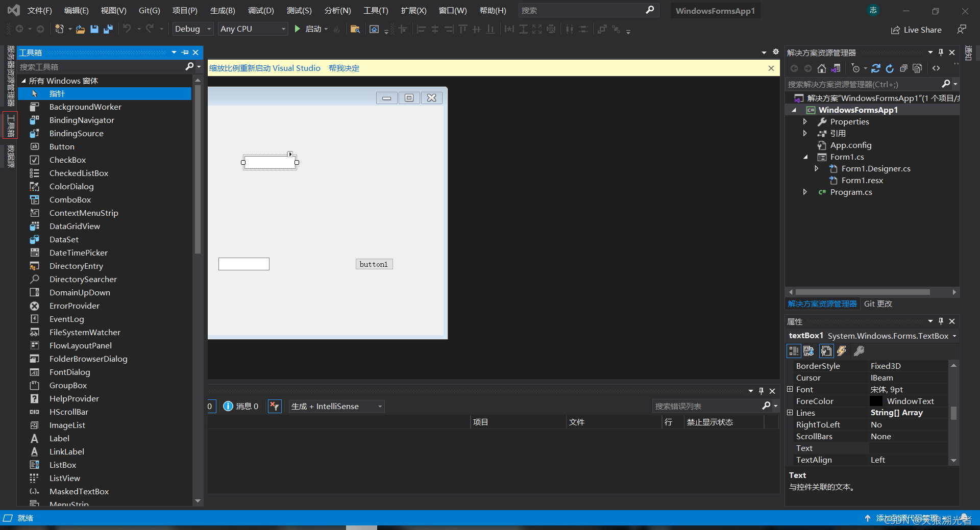Viewport: 980px width, 530px height.
Task: Expand the Lines property
Action: 790,413
